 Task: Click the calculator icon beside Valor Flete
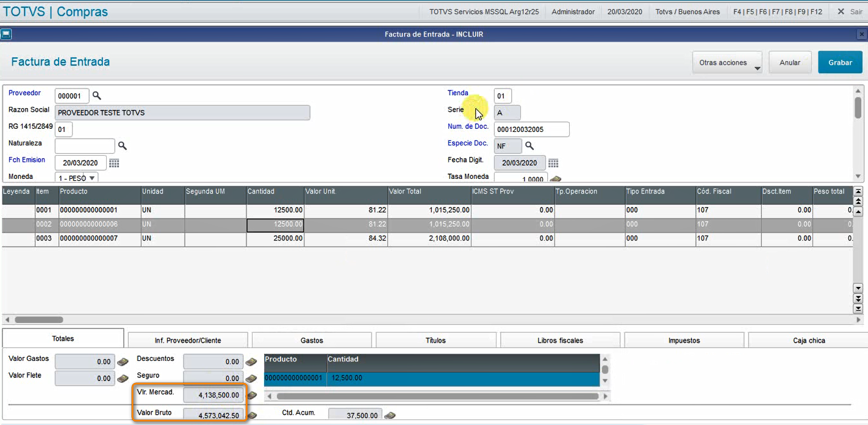pyautogui.click(x=123, y=379)
